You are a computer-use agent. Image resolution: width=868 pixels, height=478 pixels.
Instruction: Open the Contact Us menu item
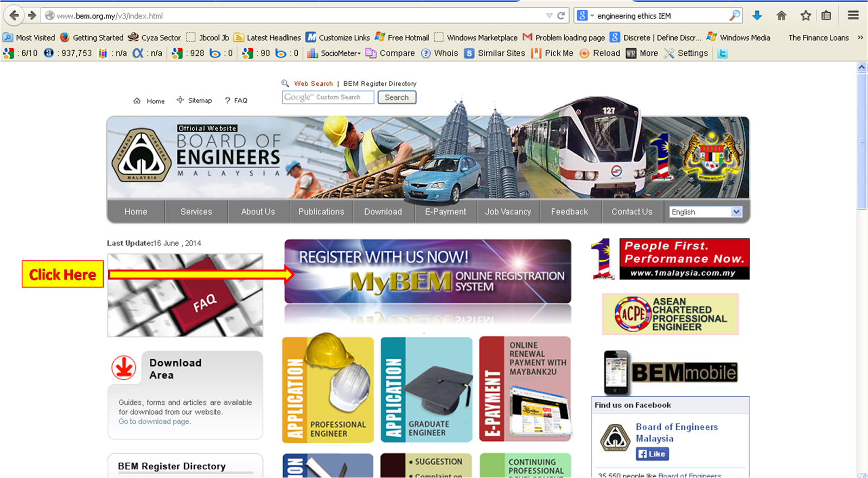click(x=632, y=212)
